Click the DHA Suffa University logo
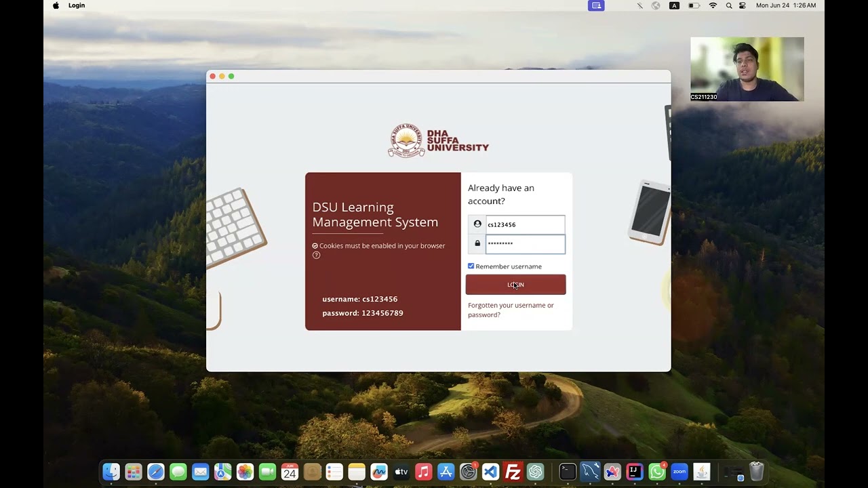 click(x=439, y=140)
